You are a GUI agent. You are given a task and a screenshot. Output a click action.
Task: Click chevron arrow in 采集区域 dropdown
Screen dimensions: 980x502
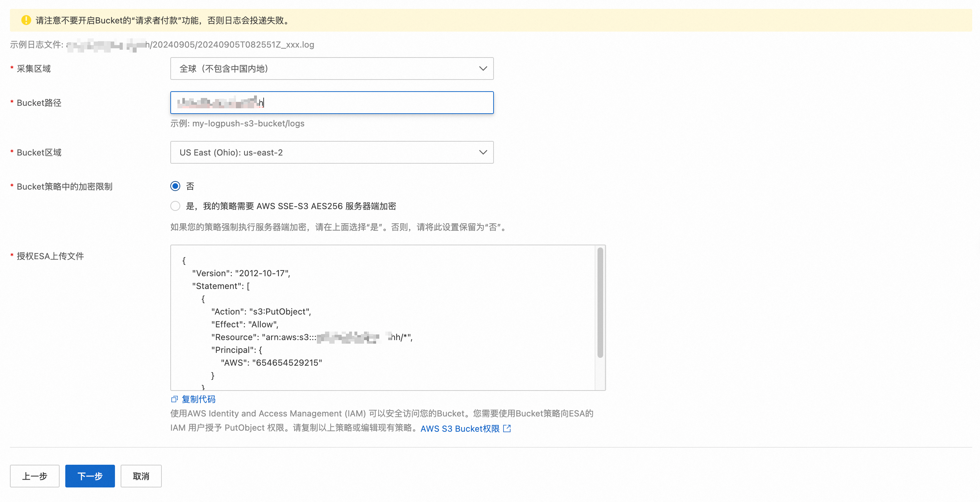click(x=483, y=69)
